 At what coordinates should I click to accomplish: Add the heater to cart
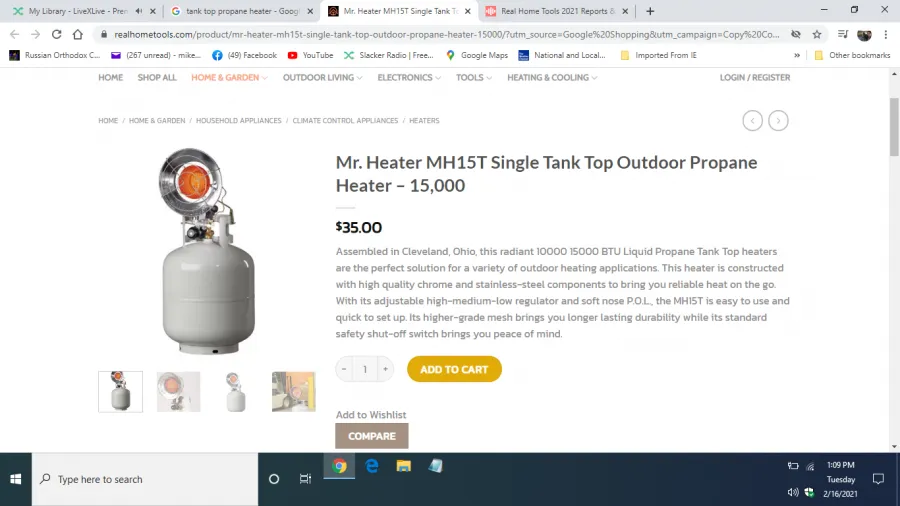point(454,369)
